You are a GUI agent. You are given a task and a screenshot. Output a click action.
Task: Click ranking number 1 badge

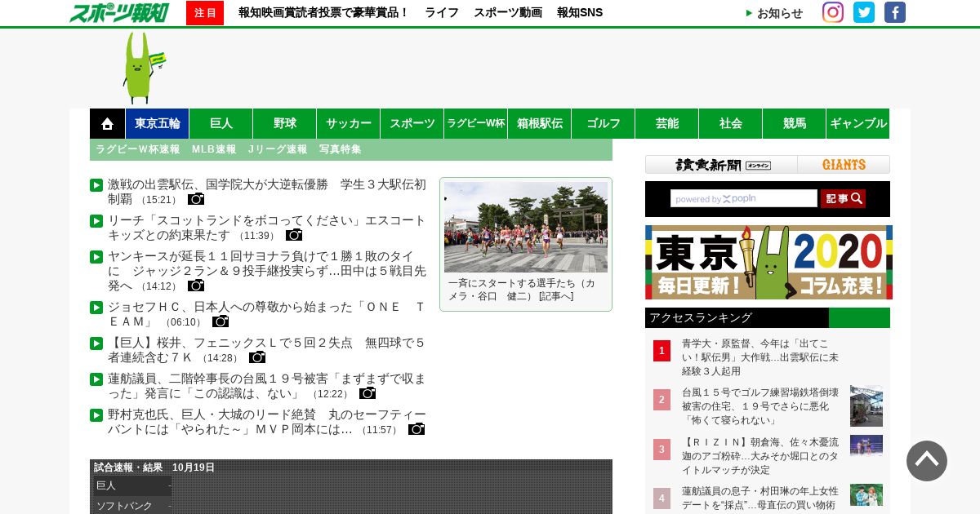click(x=661, y=351)
